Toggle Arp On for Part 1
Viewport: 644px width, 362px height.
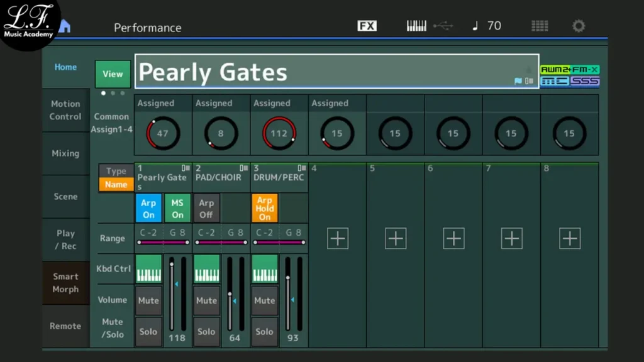coord(148,209)
